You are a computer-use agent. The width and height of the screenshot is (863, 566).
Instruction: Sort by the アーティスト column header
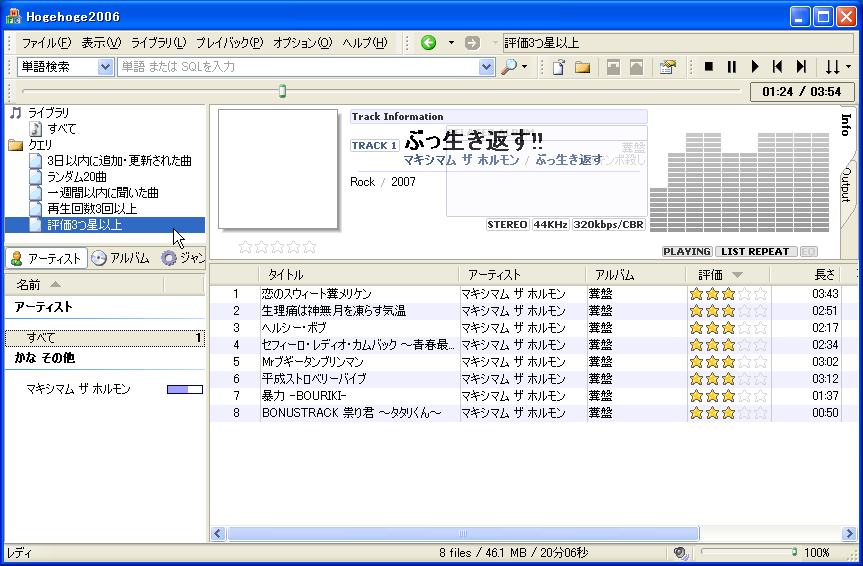(522, 274)
